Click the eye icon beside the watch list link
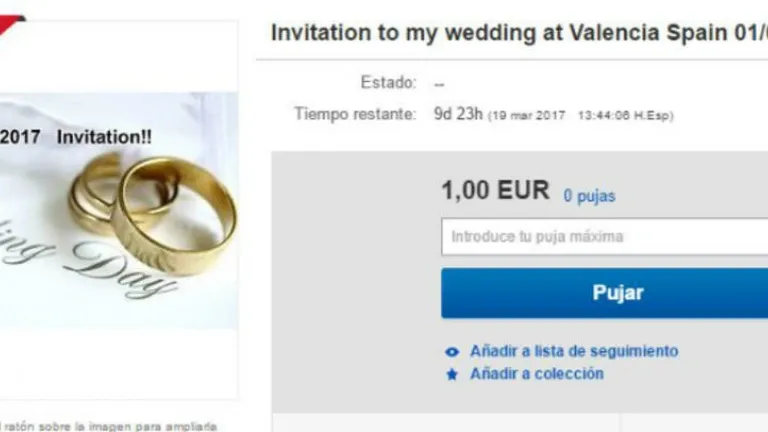 tap(452, 352)
